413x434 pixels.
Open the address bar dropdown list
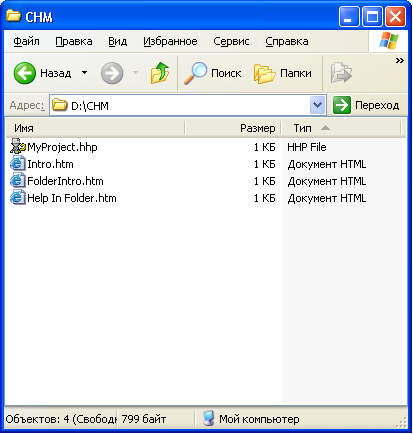317,105
